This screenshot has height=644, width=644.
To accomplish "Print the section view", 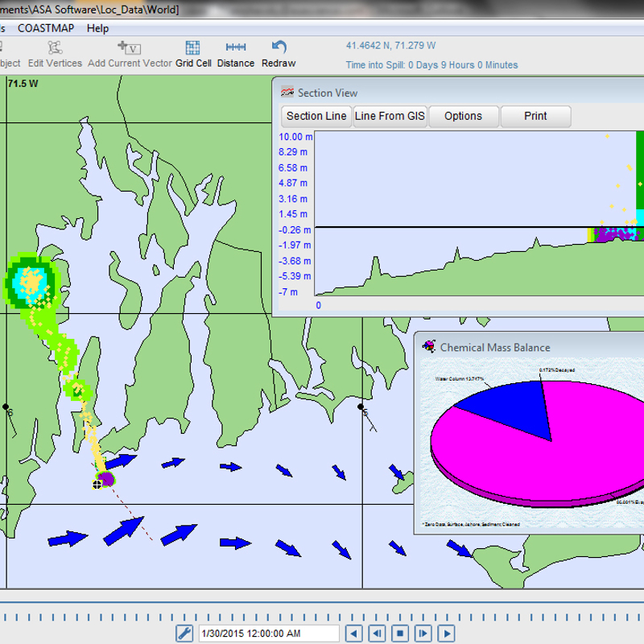I will pos(535,116).
